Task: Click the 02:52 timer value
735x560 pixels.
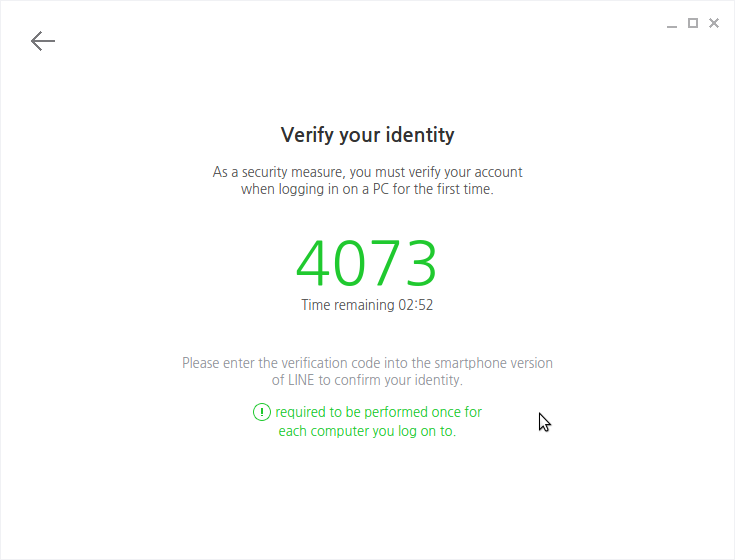Action: click(x=416, y=305)
